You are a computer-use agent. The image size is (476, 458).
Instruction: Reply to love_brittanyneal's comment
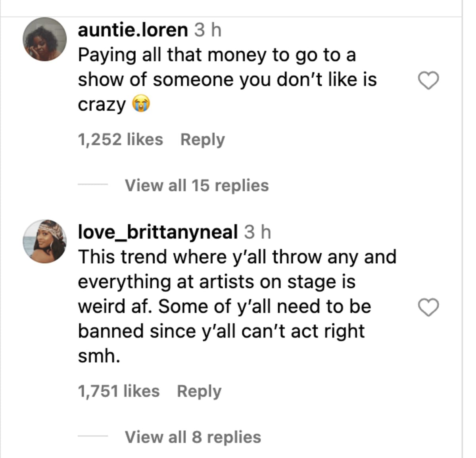click(199, 391)
